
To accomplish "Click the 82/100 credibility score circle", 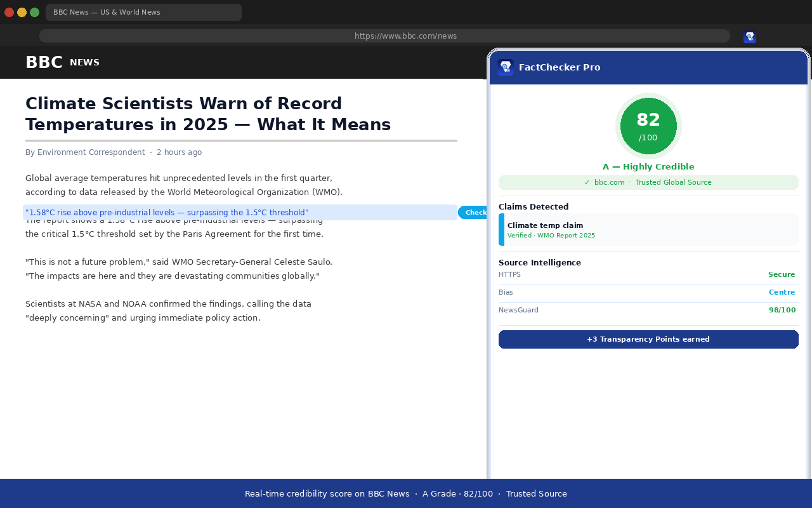I will click(x=648, y=126).
